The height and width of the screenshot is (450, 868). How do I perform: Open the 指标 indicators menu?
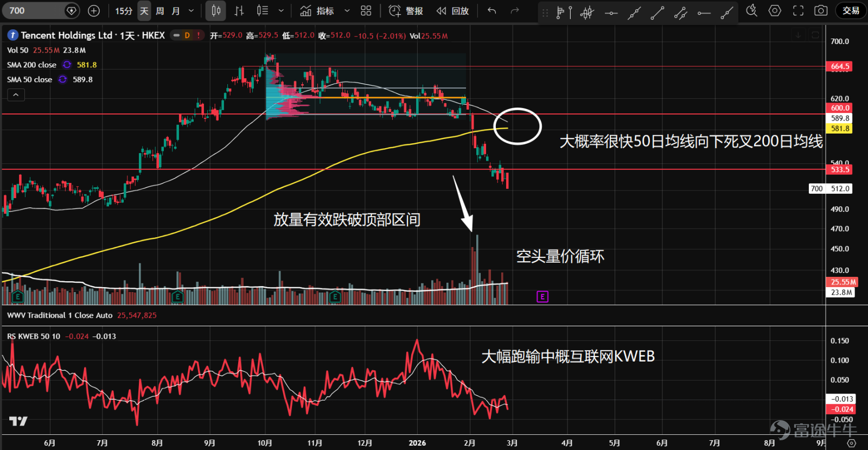click(x=317, y=10)
